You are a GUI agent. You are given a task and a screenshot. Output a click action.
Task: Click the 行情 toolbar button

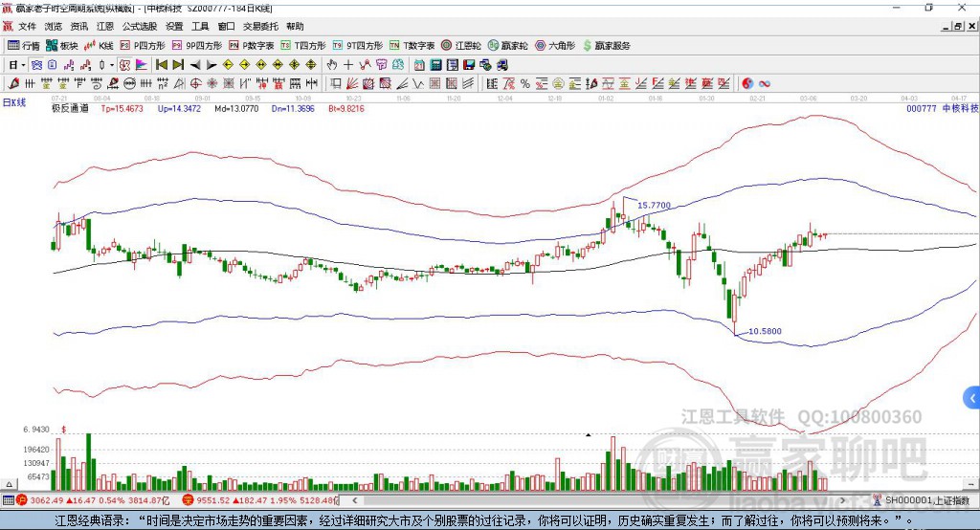click(x=24, y=46)
